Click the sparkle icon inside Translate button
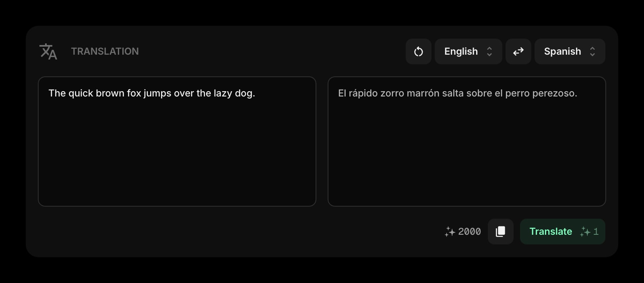Viewport: 644px width, 283px height. click(x=584, y=232)
